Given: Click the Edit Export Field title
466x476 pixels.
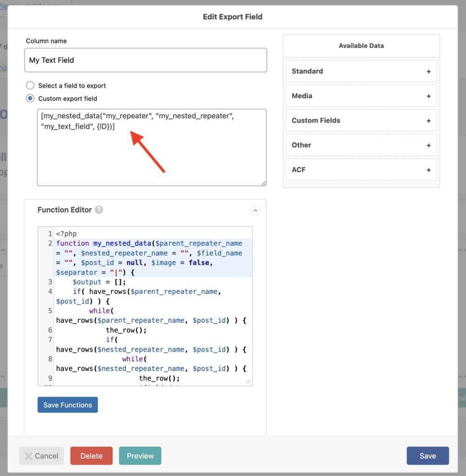Looking at the screenshot, I should [x=233, y=16].
